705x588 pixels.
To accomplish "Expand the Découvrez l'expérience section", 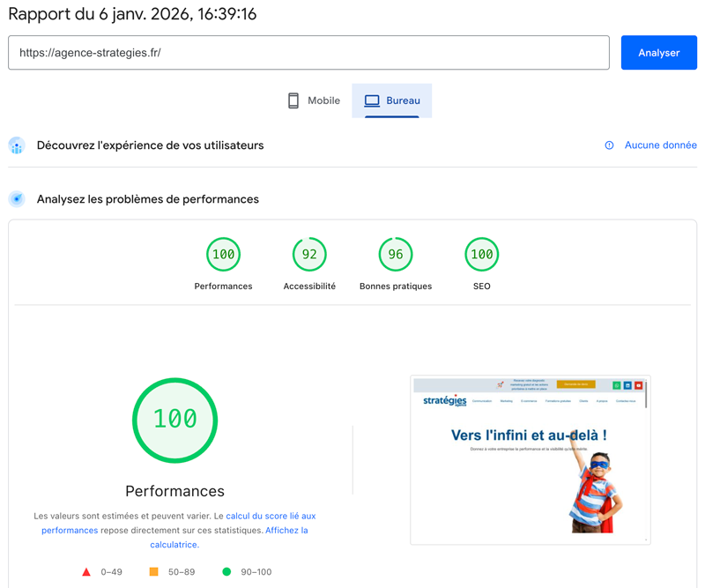I will point(150,145).
